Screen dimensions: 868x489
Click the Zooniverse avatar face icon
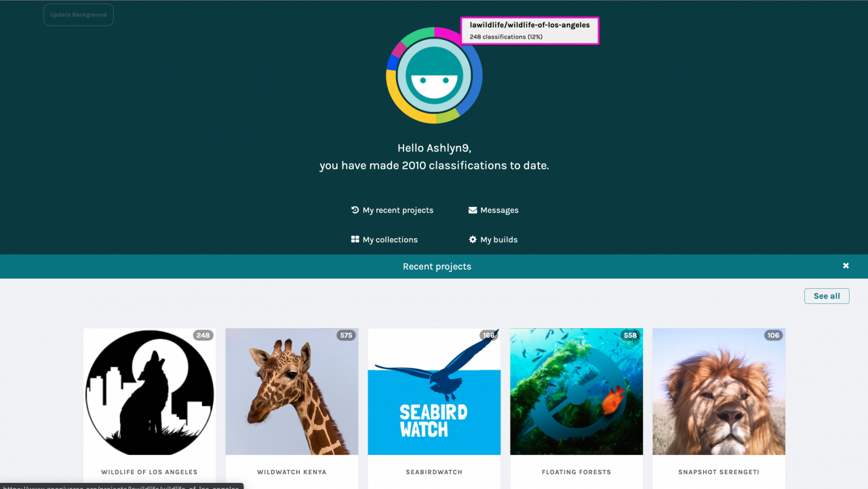434,75
